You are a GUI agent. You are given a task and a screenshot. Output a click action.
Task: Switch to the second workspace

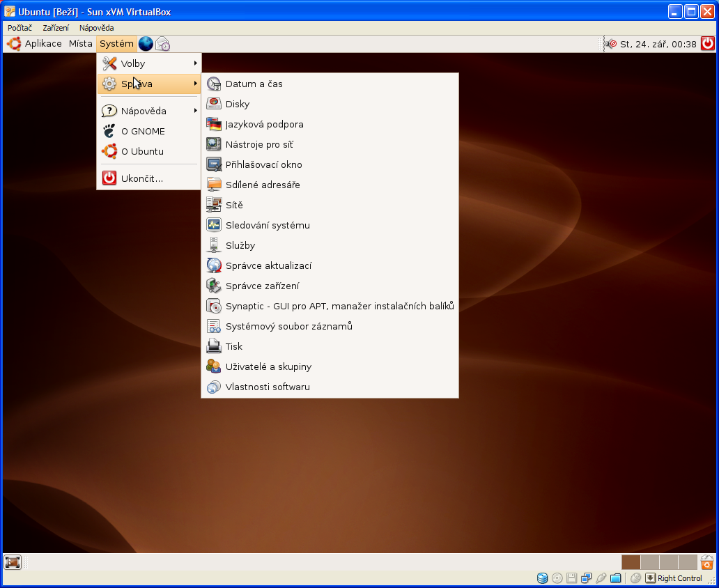(650, 562)
